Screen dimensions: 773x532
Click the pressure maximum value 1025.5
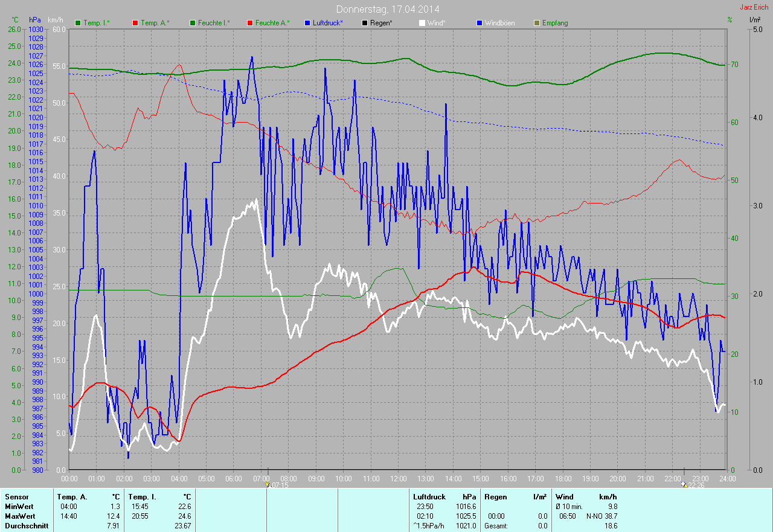click(466, 516)
